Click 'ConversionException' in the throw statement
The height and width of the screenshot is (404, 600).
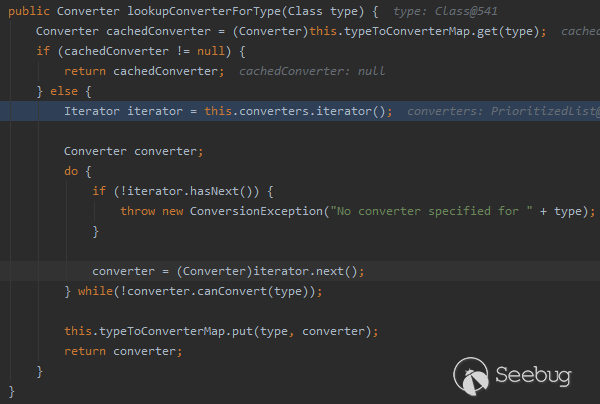click(x=256, y=211)
